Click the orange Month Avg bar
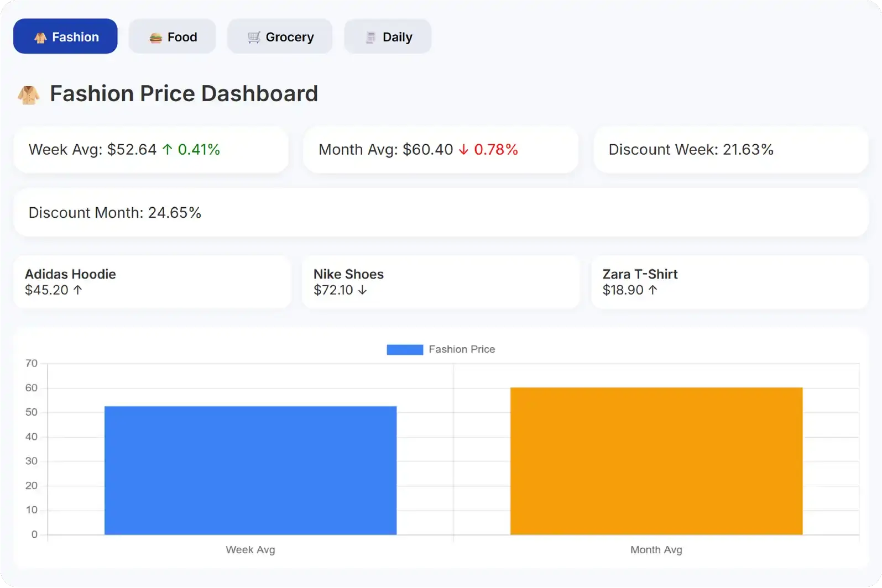 point(656,461)
